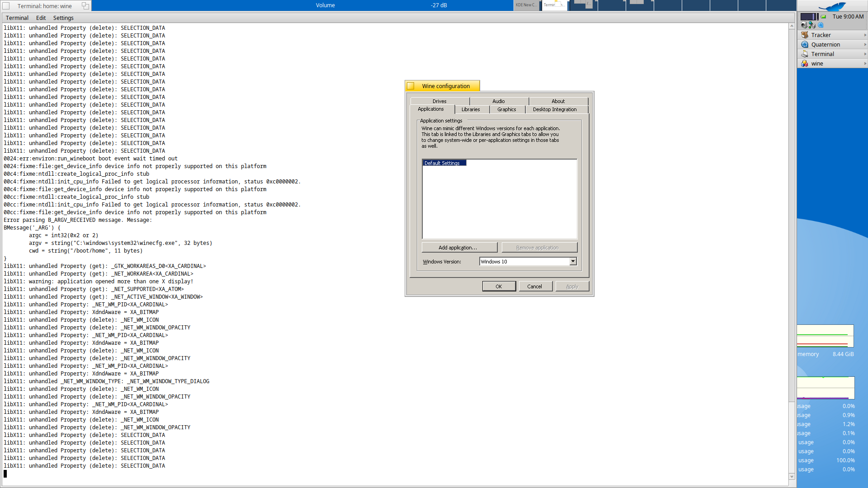Viewport: 868px width, 488px height.
Task: Expand the Terminal submenu arrow in Deskbar
Action: pyautogui.click(x=865, y=54)
